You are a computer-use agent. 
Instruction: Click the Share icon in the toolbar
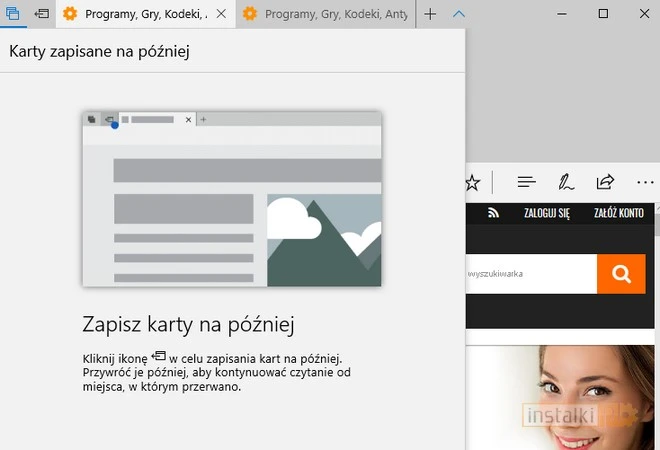(605, 182)
